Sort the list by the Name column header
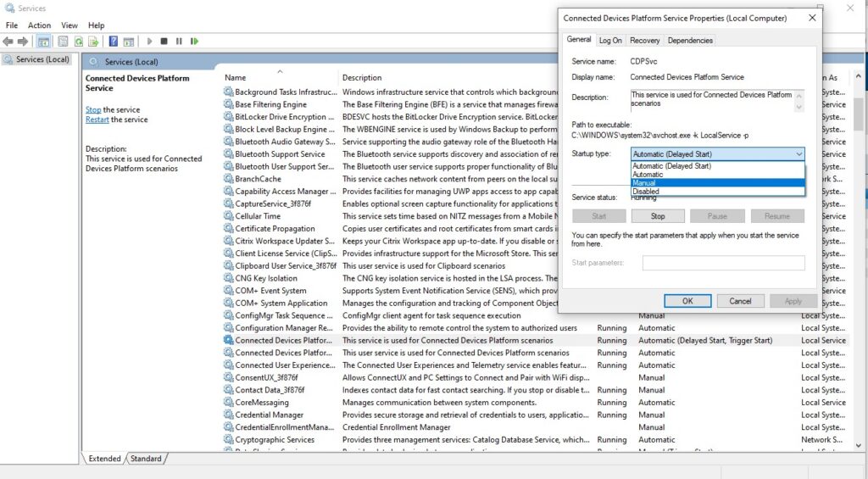868x479 pixels. 236,78
